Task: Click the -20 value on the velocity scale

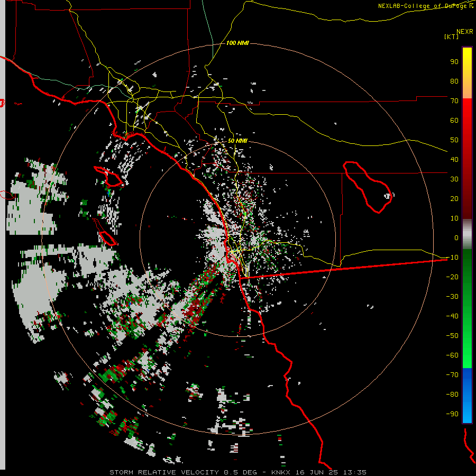Action: tap(452, 277)
